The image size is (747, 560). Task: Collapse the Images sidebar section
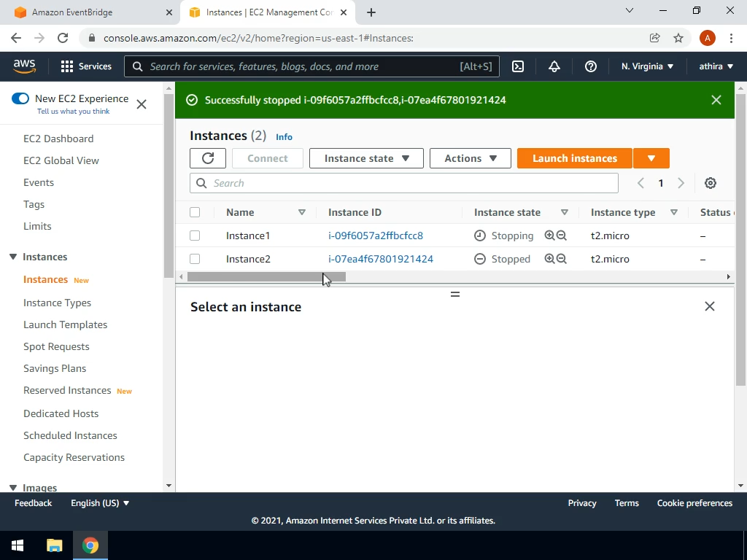pos(13,488)
